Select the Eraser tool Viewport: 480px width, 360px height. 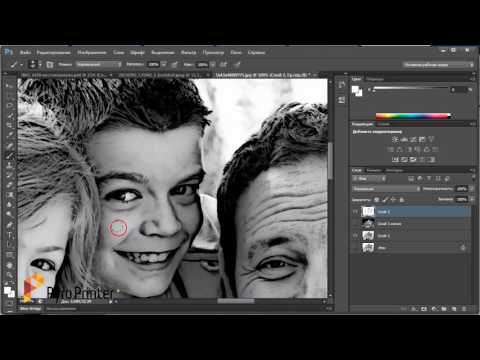[x=9, y=185]
